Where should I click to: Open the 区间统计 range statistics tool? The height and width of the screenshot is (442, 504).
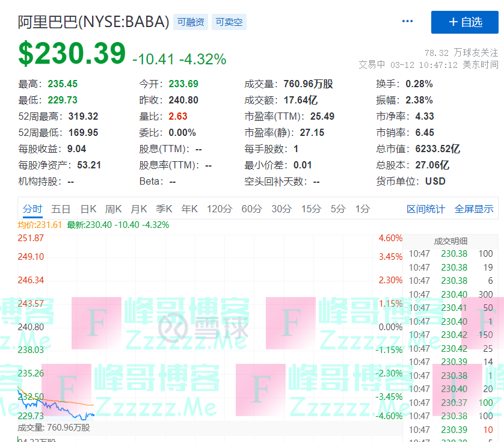(427, 209)
